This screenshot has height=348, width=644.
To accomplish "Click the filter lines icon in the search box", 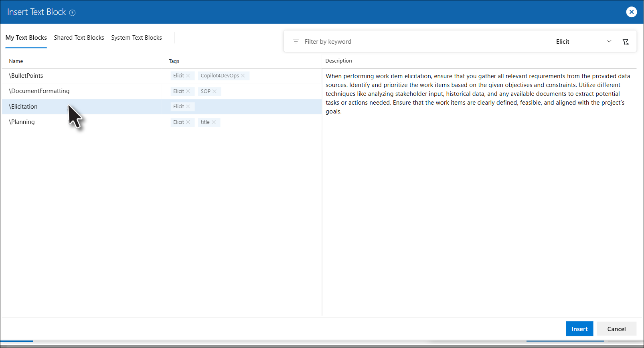I will [296, 42].
